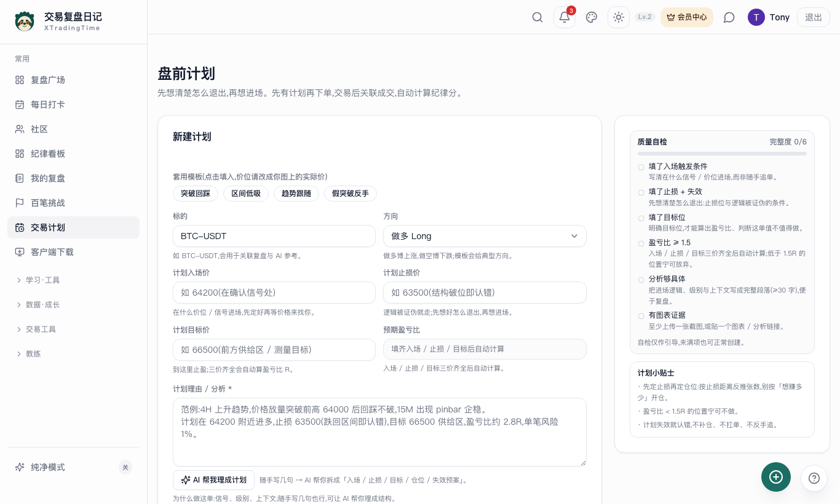Screen dimensions: 840x504
Task: Apply the 假突破反手 template
Action: [351, 194]
